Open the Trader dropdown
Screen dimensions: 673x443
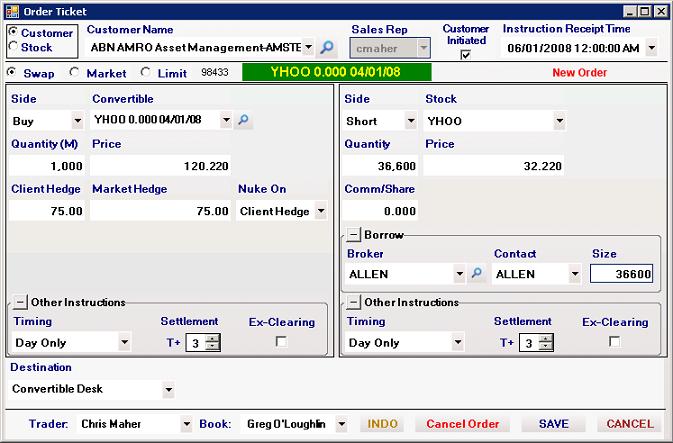coord(186,424)
